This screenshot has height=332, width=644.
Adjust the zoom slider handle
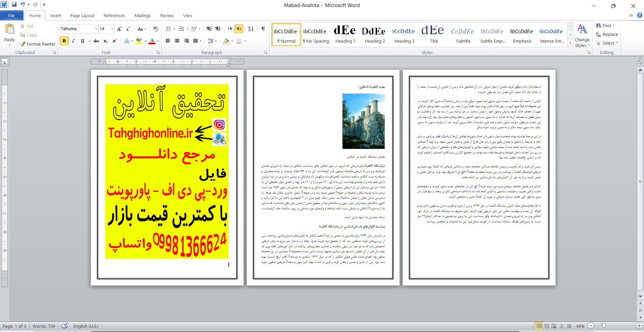(x=603, y=326)
